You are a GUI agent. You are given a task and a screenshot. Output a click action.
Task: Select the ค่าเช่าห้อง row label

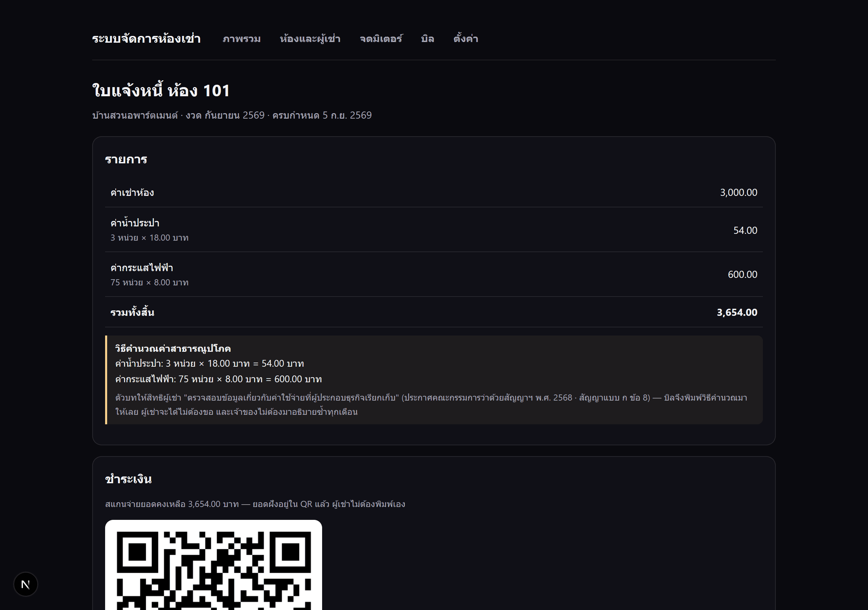132,192
